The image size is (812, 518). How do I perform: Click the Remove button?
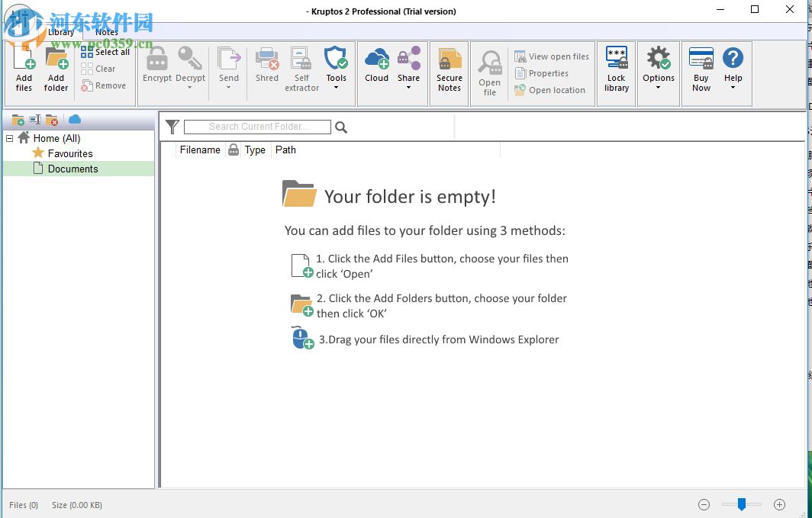click(104, 86)
